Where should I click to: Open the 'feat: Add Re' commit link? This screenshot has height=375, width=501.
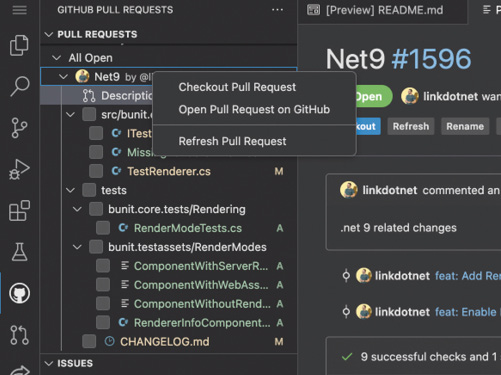468,276
